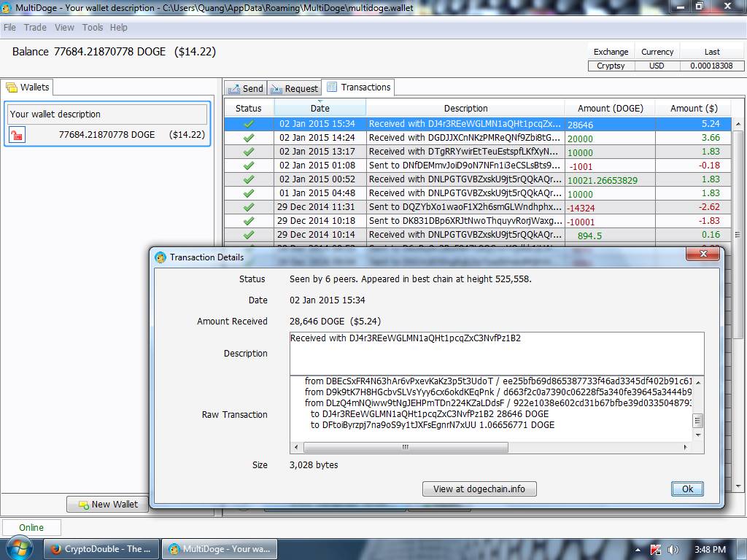Select the Sent to DNfDEMmvJoiD9oN7 row
747x560 pixels.
[478, 166]
